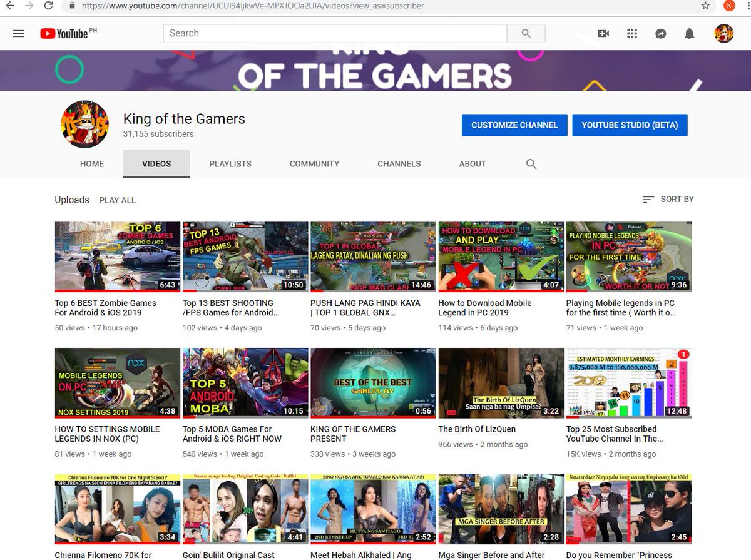Open the Chrome profile K icon
The width and height of the screenshot is (751, 560).
729,6
